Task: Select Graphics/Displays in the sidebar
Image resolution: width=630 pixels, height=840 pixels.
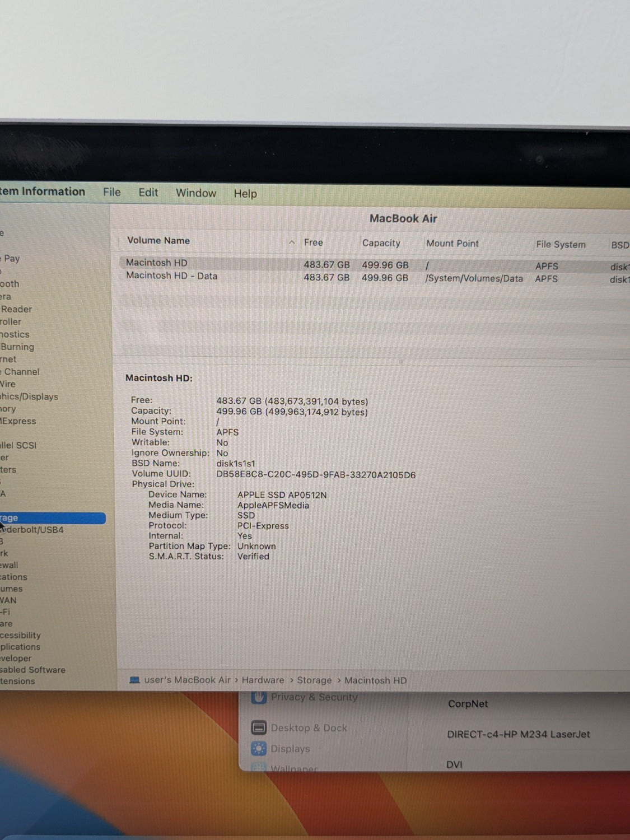Action: tap(29, 396)
